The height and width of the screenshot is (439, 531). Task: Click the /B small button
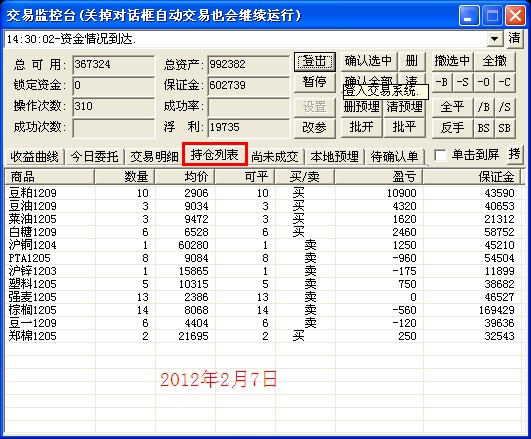[484, 107]
